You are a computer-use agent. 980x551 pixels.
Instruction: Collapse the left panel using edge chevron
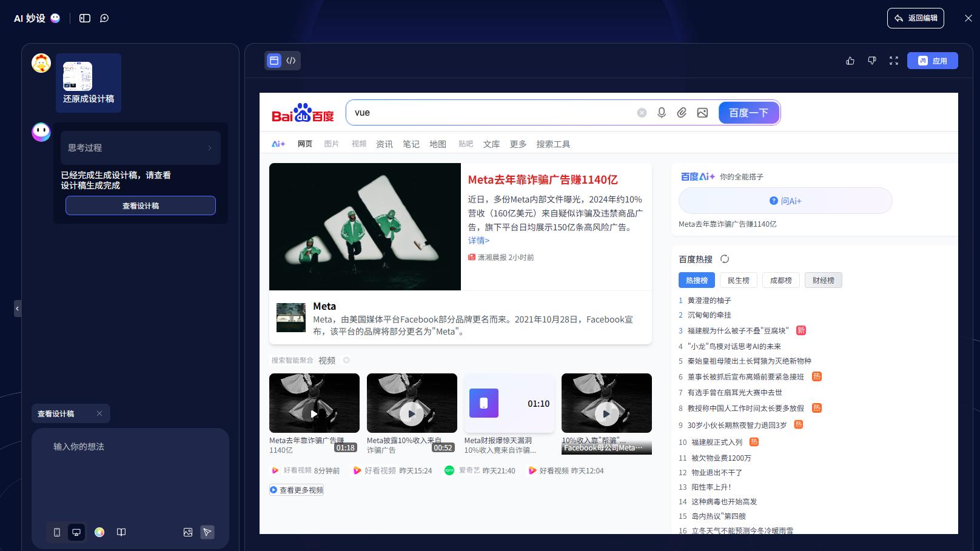click(18, 309)
